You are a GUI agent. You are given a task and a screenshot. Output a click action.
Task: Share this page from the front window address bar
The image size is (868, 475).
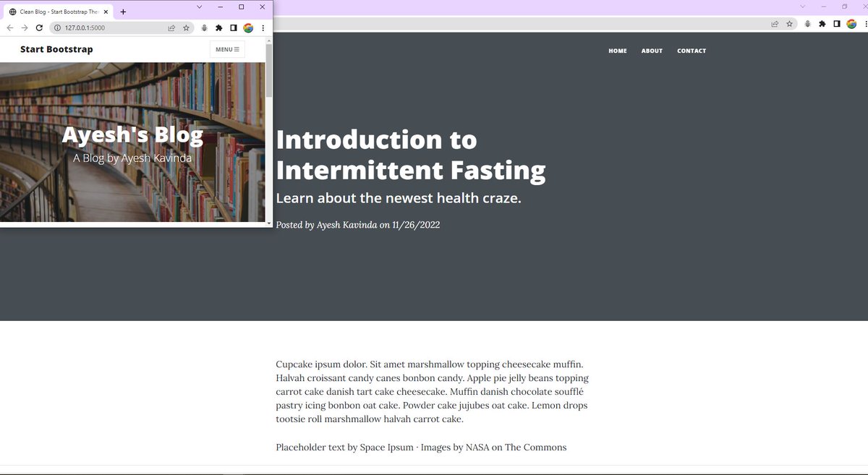pyautogui.click(x=171, y=28)
